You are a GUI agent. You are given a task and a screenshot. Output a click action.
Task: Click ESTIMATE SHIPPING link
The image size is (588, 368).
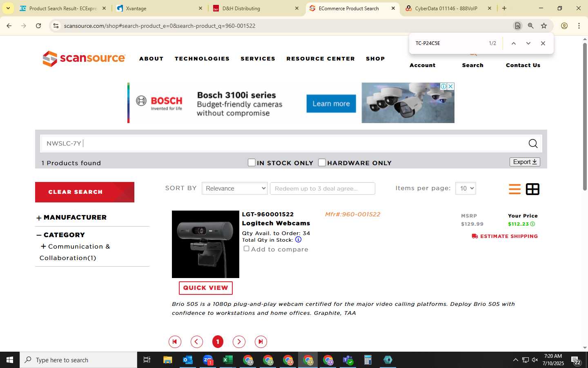(x=505, y=236)
